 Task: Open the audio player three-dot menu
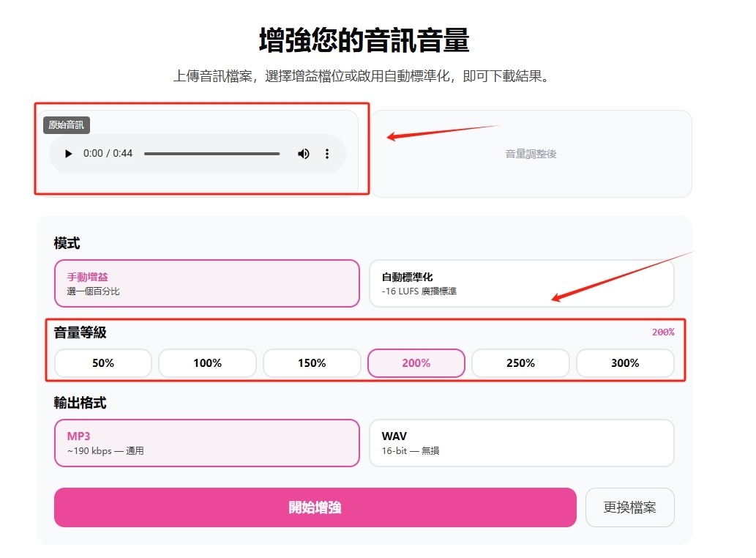click(327, 154)
